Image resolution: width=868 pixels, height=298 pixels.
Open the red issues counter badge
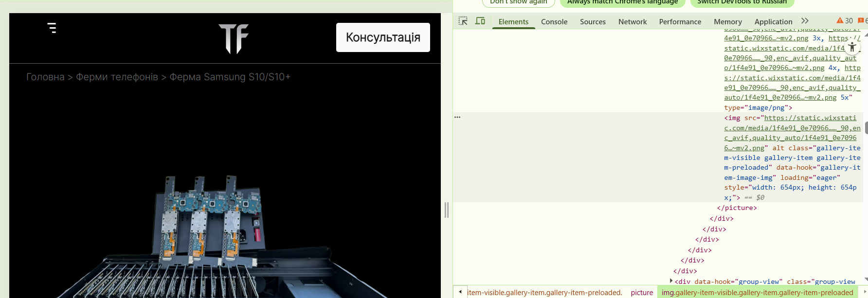point(862,20)
